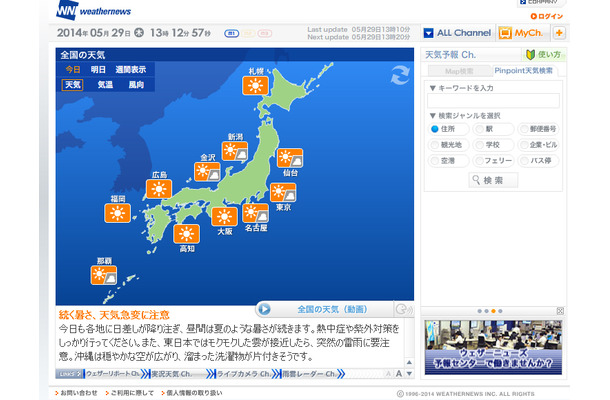Select the 風向 view tab

[136, 84]
